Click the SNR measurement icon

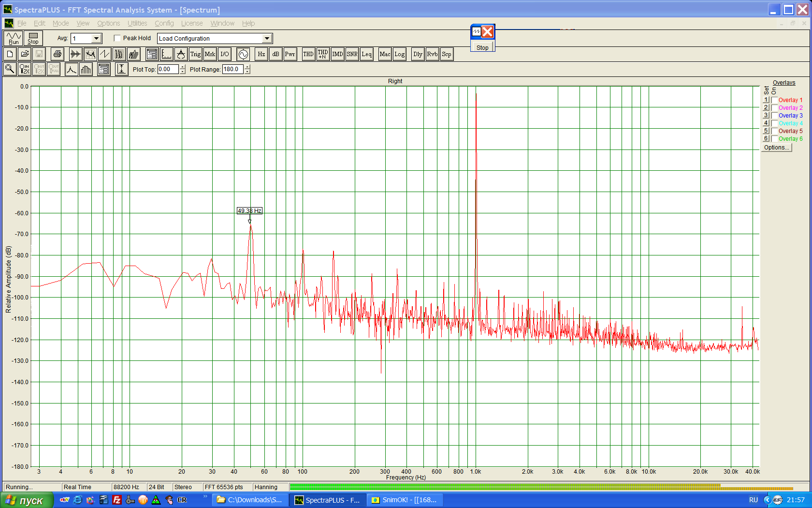pyautogui.click(x=352, y=54)
